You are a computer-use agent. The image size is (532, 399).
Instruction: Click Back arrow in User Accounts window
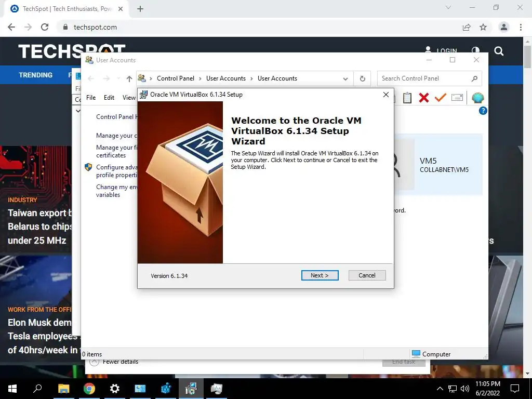(x=91, y=79)
